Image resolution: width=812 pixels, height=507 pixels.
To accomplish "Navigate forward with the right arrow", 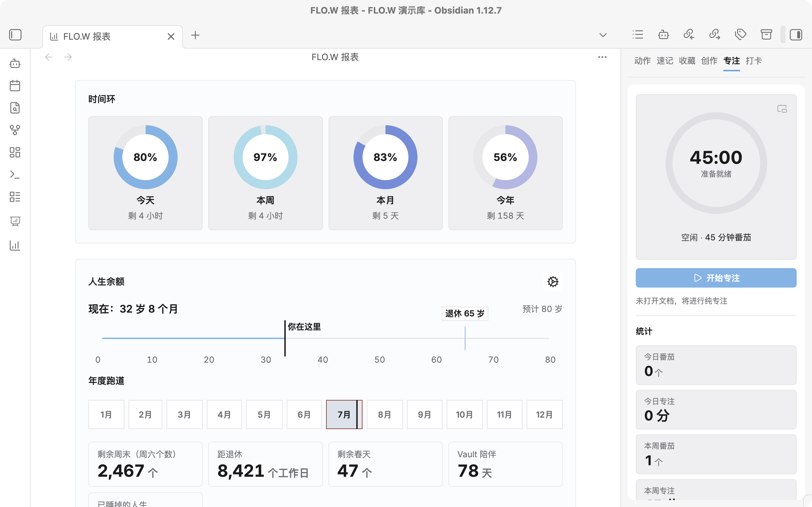I will (x=68, y=57).
